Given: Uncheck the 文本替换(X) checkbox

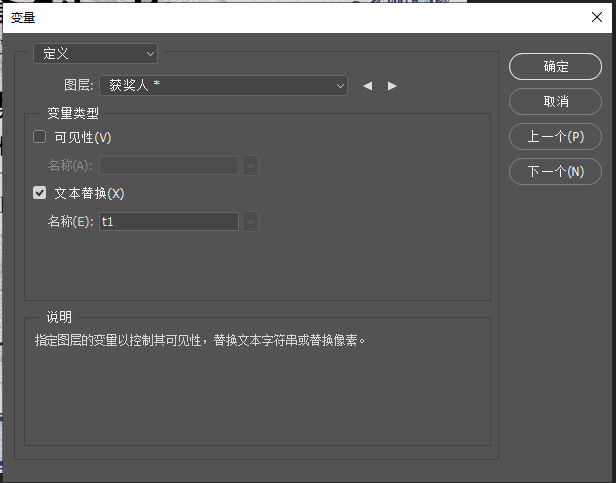Looking at the screenshot, I should [x=39, y=193].
